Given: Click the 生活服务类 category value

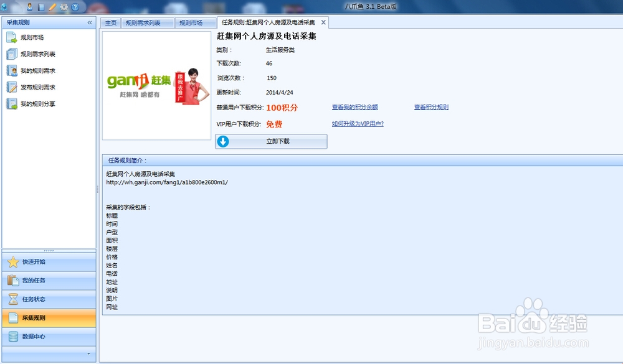Looking at the screenshot, I should 280,50.
